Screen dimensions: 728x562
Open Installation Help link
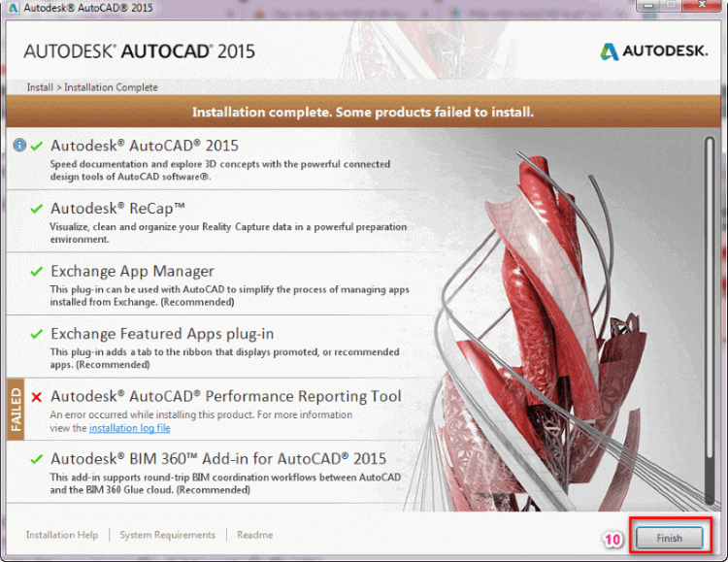click(x=62, y=535)
